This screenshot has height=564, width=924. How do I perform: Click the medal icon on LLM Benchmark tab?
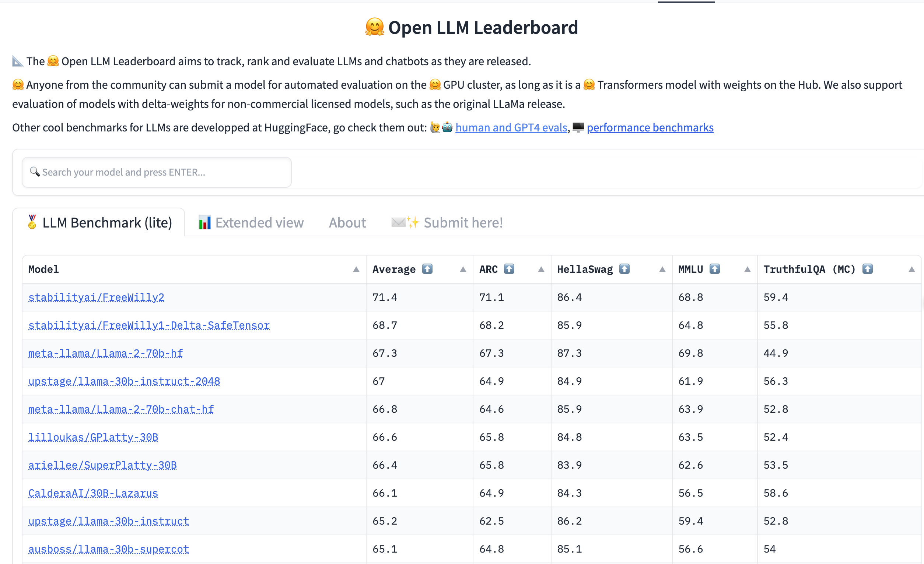32,222
